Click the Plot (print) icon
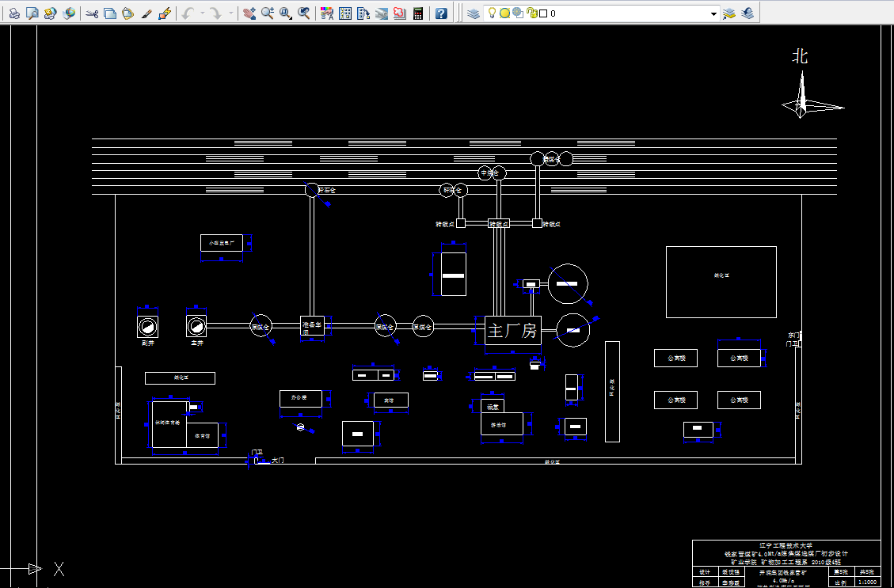Viewport: 894px width, 588px height. point(14,13)
